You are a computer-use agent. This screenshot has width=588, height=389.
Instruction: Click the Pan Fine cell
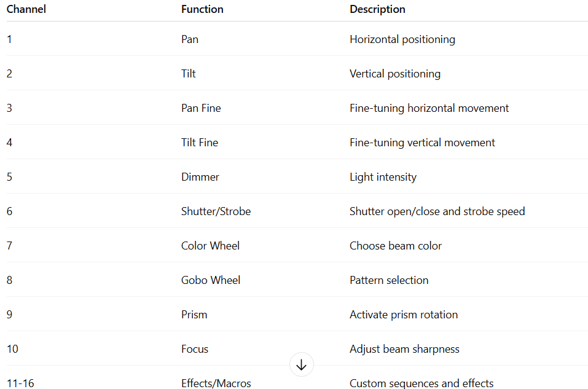coord(201,108)
